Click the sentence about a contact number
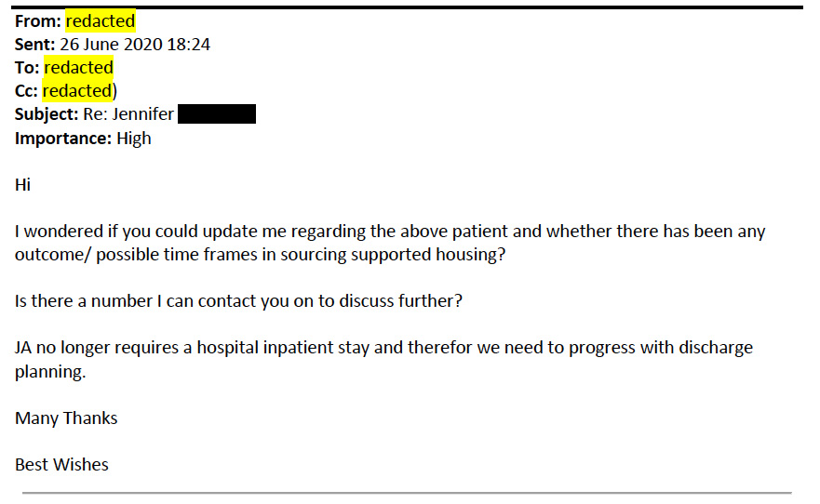This screenshot has width=820, height=504. click(238, 301)
